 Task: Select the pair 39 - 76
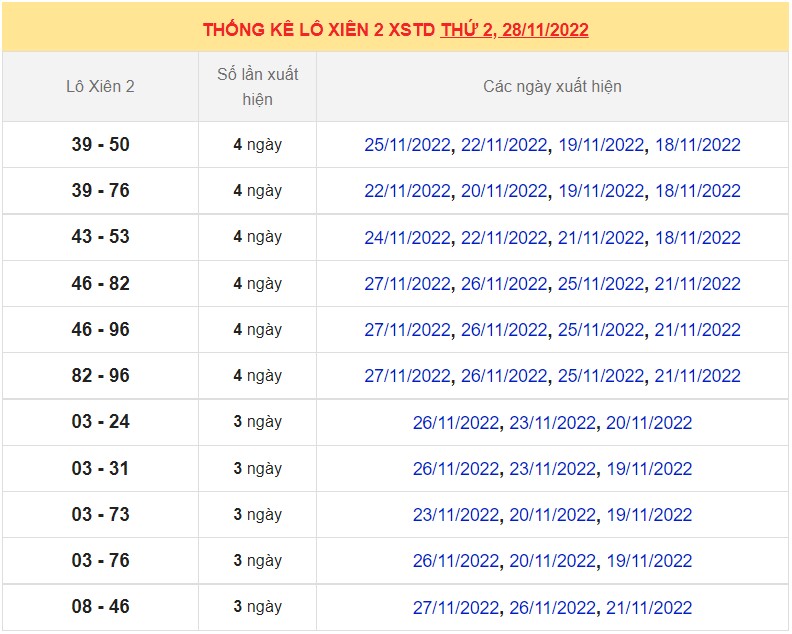tap(101, 190)
